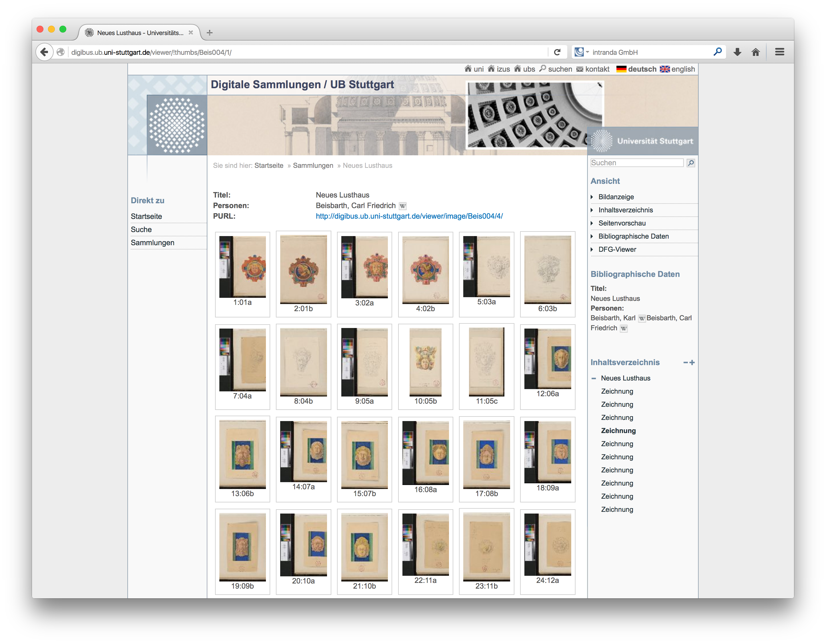826x644 pixels.
Task: Select Seitenvorschau view
Action: pyautogui.click(x=622, y=223)
